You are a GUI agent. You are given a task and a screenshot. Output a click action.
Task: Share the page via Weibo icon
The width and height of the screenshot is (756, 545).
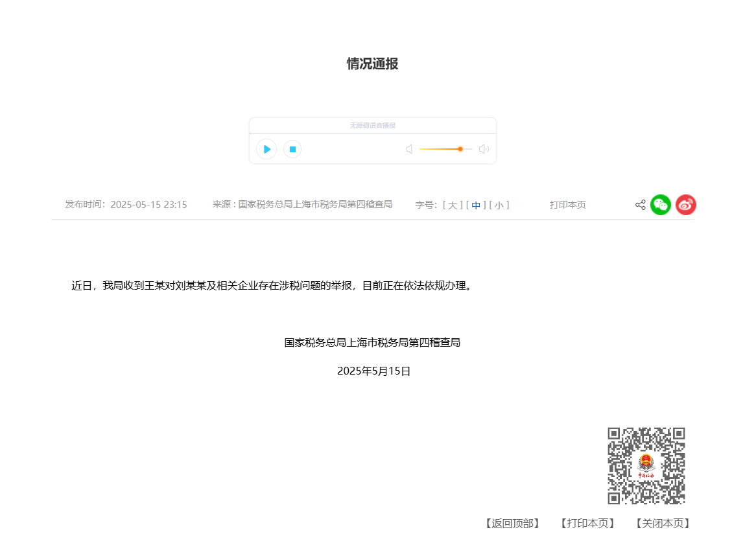(685, 205)
